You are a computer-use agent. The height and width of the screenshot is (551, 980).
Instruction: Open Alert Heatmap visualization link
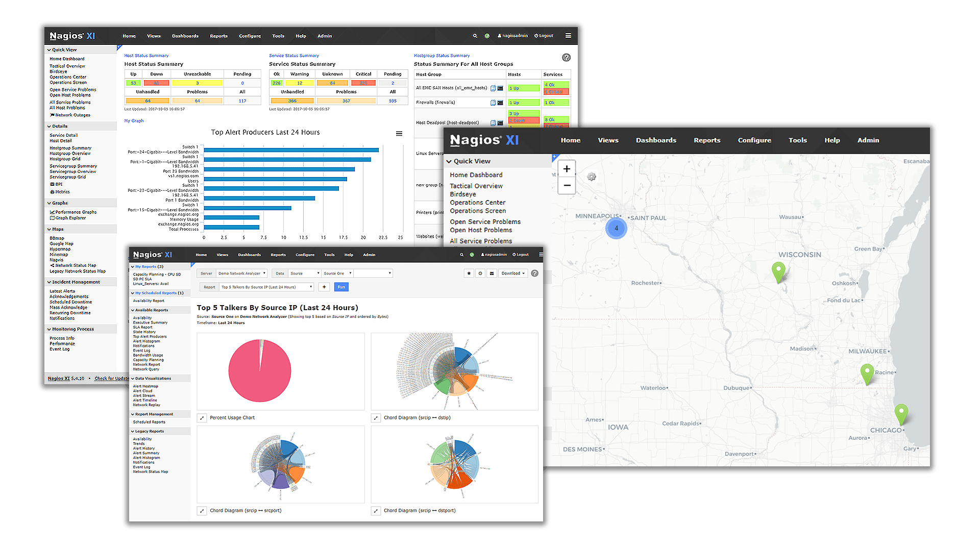(x=145, y=386)
